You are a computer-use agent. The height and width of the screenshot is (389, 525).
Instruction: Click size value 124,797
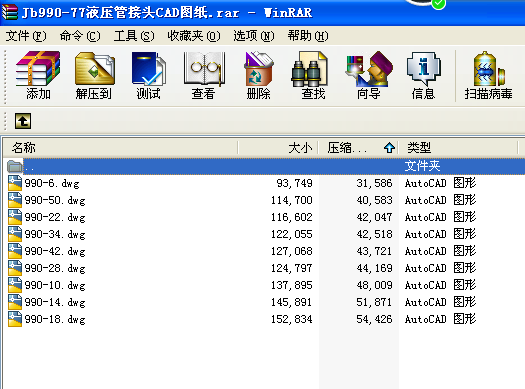click(292, 268)
